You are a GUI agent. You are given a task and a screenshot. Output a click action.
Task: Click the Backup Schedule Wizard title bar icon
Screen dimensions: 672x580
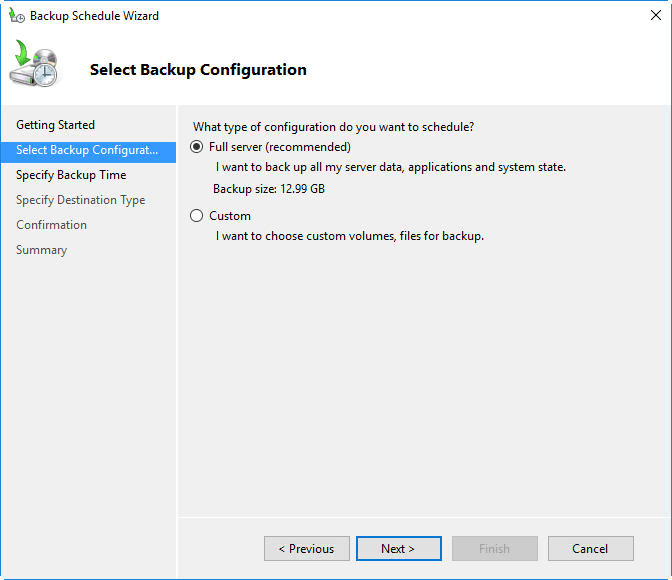point(16,16)
